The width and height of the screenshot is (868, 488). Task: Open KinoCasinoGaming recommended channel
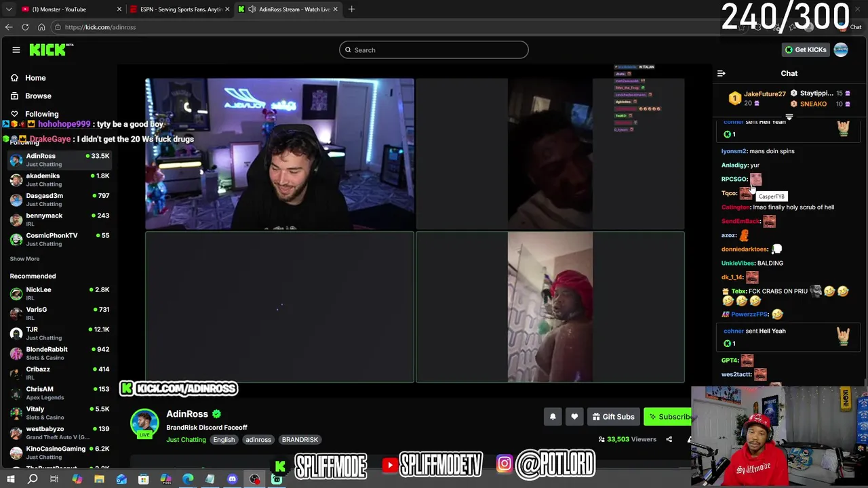coord(60,452)
